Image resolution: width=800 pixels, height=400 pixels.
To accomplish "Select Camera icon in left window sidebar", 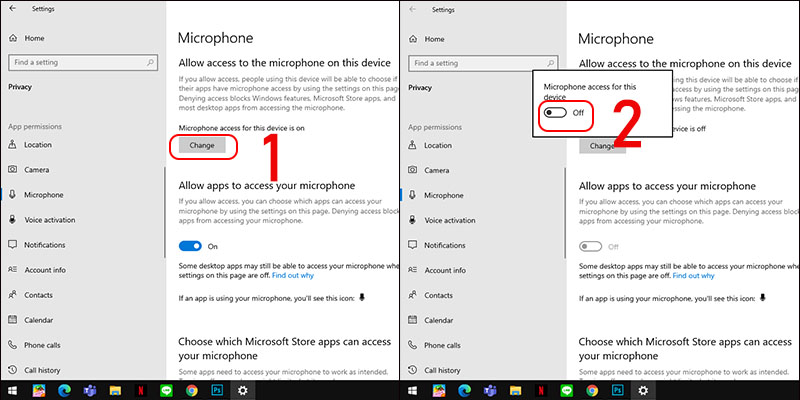I will click(x=13, y=170).
